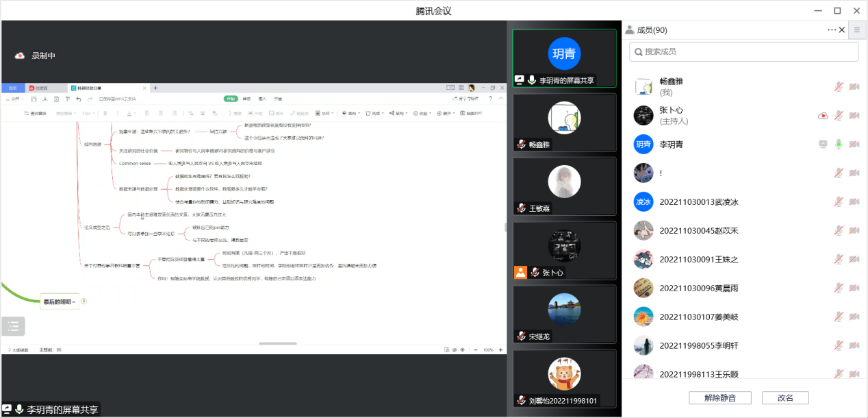Image resolution: width=868 pixels, height=418 pixels.
Task: Click the outline list icon in mind map
Action: coord(13,326)
